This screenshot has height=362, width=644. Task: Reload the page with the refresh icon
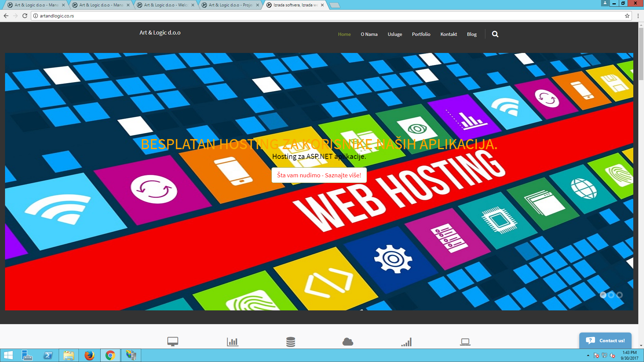coord(25,16)
